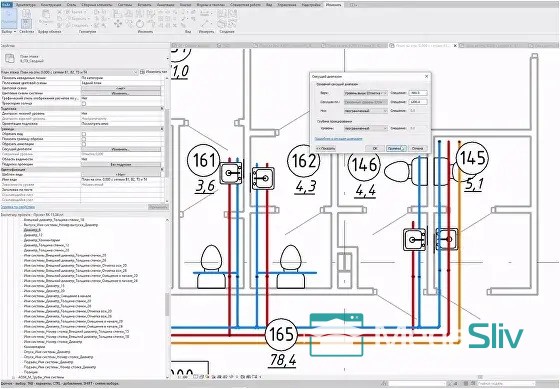Open the learn more about view range link
The height and width of the screenshot is (389, 560).
click(x=338, y=139)
